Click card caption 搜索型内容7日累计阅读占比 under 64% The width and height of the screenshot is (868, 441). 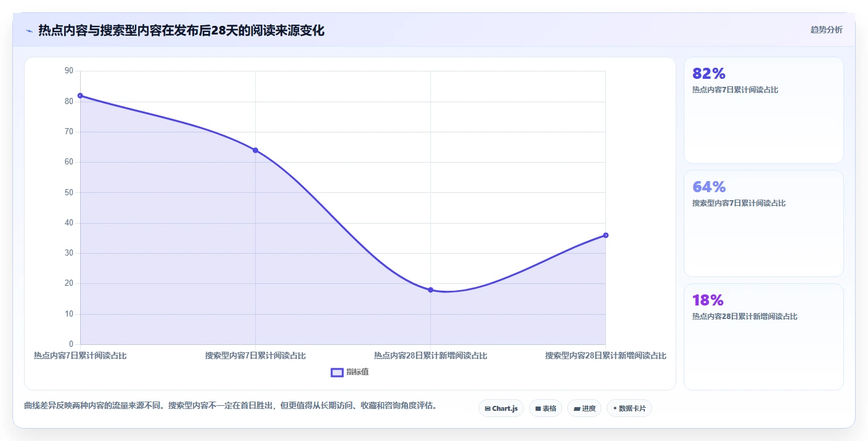(x=739, y=203)
